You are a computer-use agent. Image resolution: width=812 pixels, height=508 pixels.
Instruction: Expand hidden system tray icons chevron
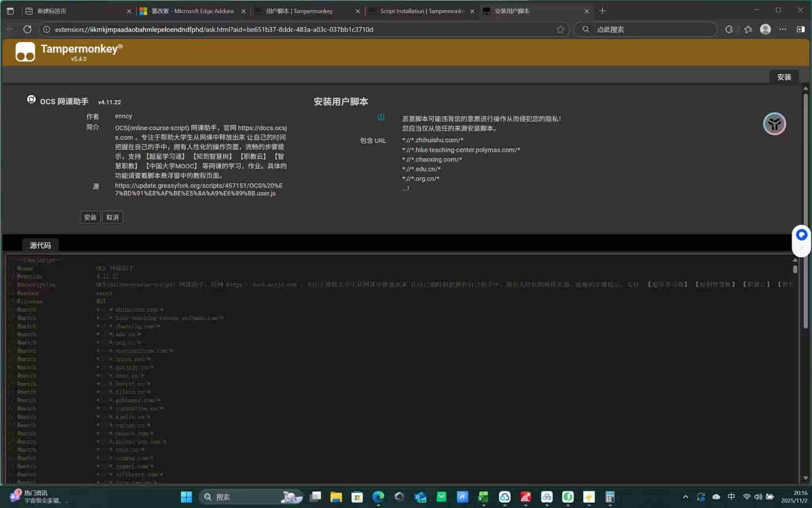tap(685, 497)
